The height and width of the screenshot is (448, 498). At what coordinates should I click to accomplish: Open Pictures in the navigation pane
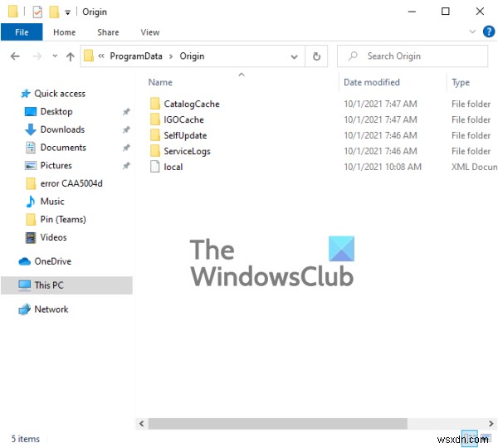56,165
